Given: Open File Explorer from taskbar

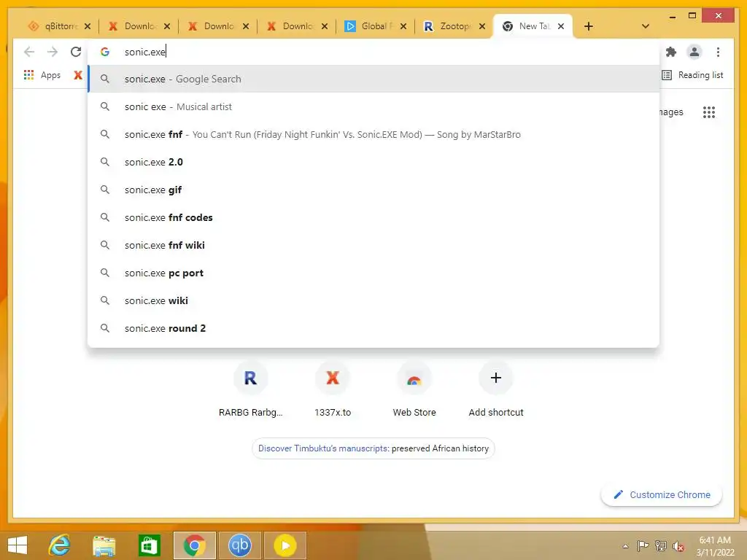Looking at the screenshot, I should 104,545.
